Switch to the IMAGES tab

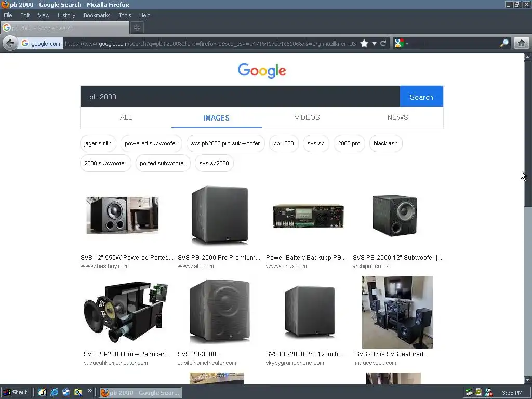[x=217, y=118]
